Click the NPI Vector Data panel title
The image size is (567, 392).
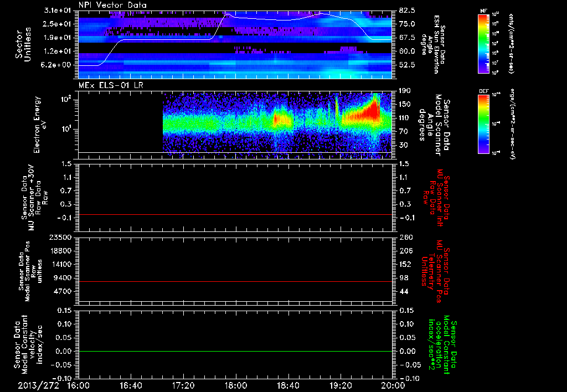pos(112,5)
